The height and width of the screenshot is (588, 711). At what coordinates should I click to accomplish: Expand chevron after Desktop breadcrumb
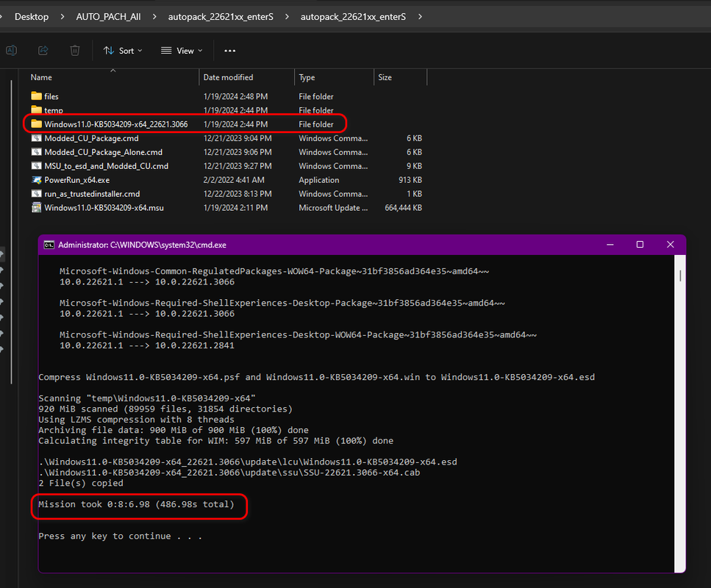(x=62, y=17)
